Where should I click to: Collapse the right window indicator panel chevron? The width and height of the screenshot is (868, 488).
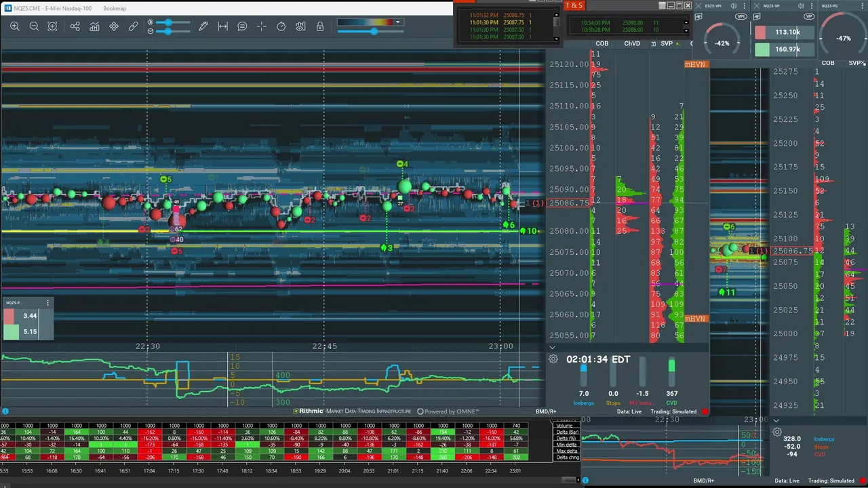776,420
